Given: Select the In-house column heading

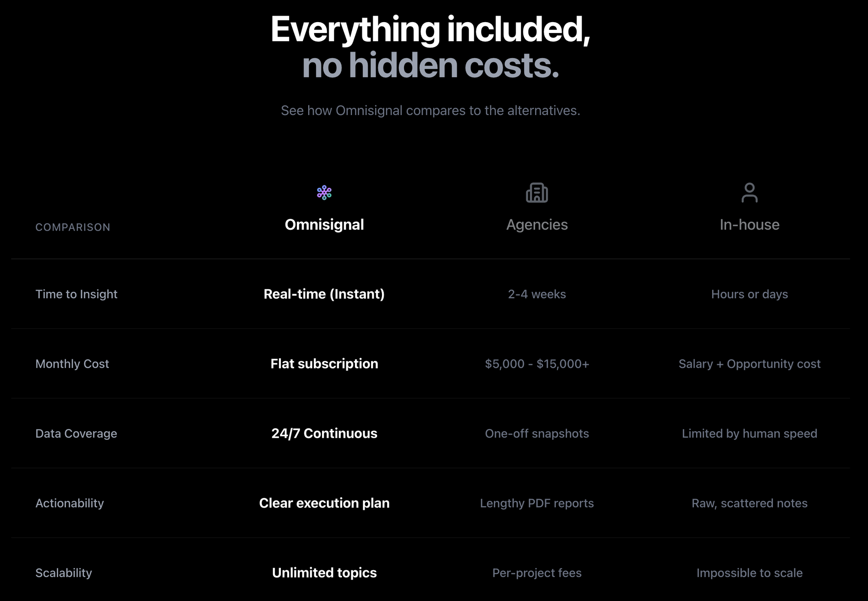Looking at the screenshot, I should [750, 225].
